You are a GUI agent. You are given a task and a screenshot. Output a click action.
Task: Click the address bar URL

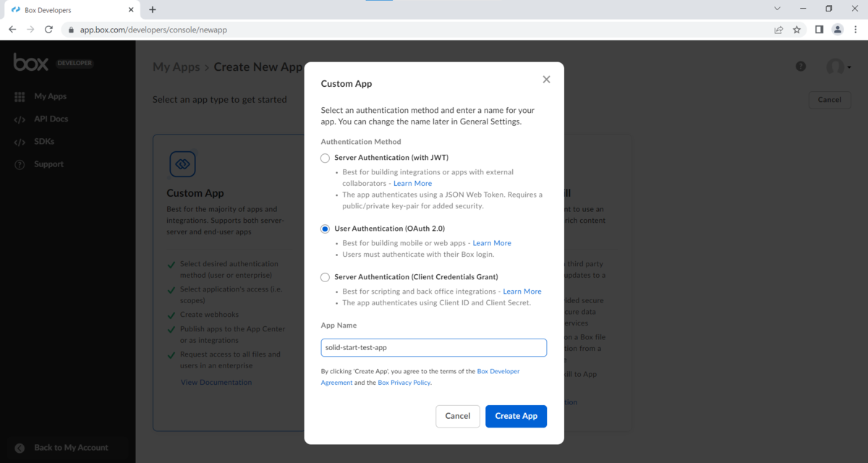(x=153, y=30)
